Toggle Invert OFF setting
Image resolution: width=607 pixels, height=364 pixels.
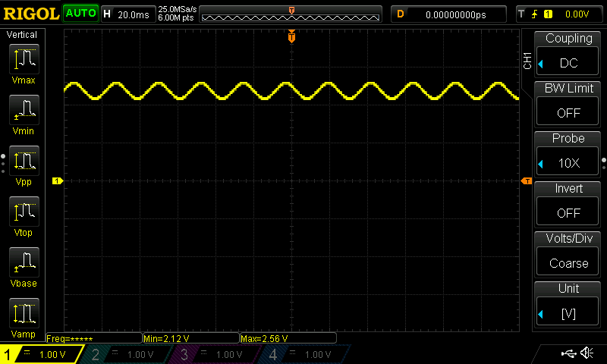tap(568, 213)
